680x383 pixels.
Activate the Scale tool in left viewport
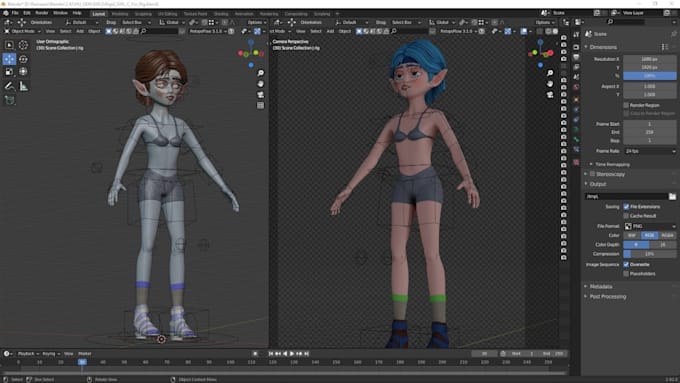9,72
